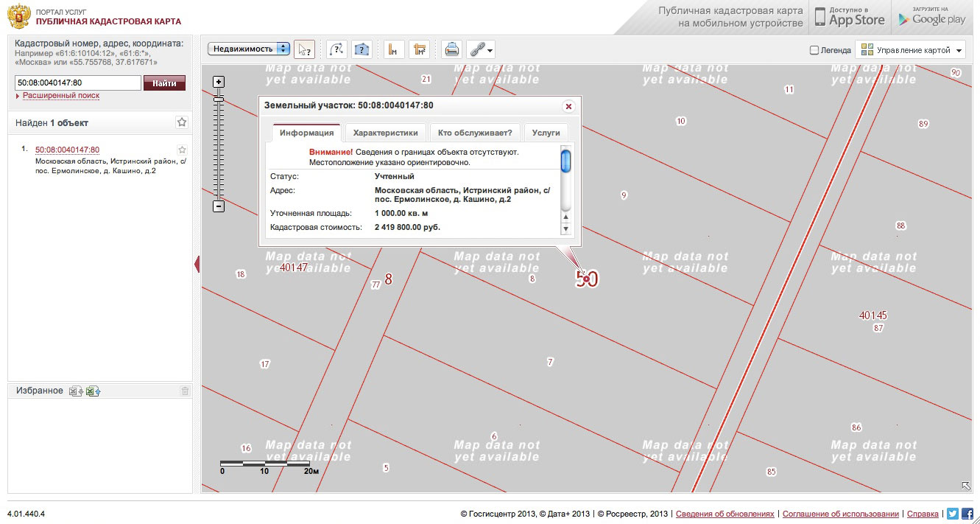Select the pointer identify tool
The image size is (980, 524).
pos(304,49)
